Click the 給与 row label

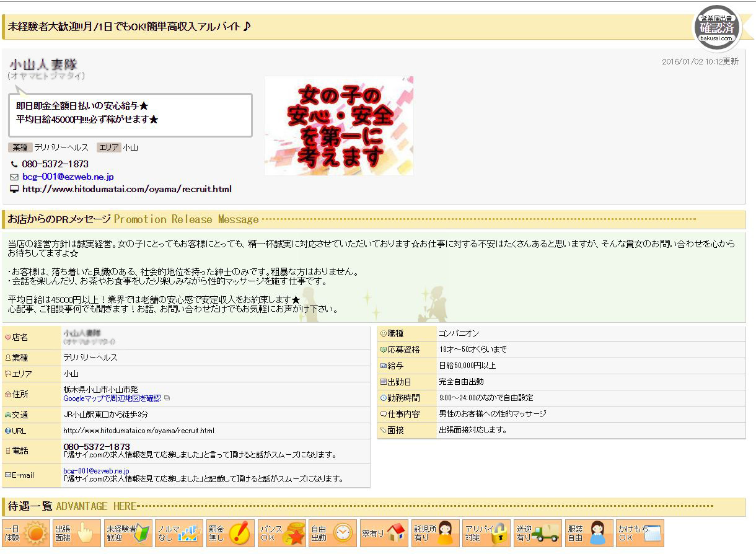(x=396, y=366)
